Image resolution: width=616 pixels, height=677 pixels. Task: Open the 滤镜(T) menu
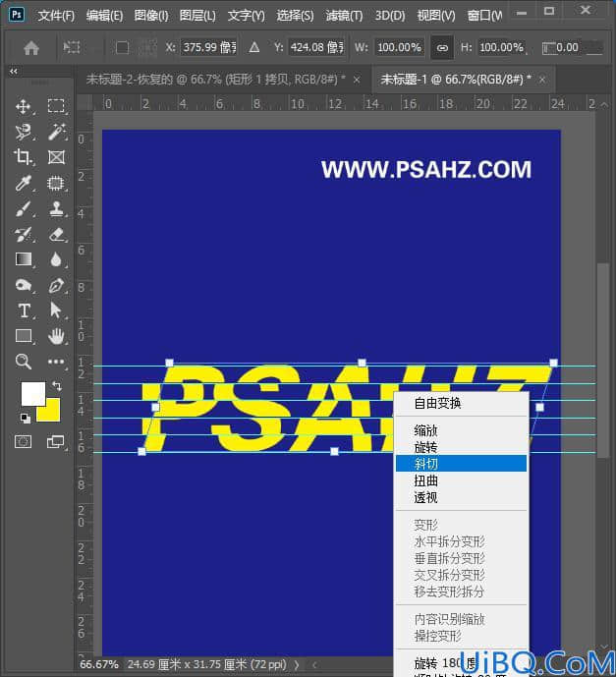pyautogui.click(x=344, y=16)
